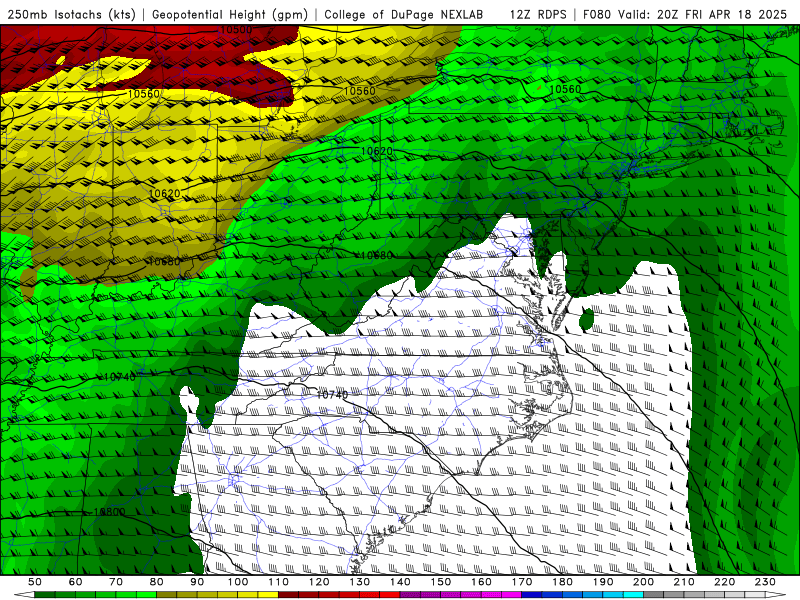Screen dimensions: 800x600
Task: Click the "College of DuPage NEXLAB" header text
Action: [404, 14]
